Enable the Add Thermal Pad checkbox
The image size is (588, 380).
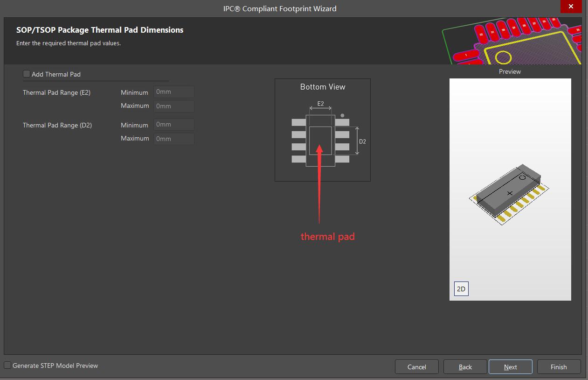[x=27, y=74]
